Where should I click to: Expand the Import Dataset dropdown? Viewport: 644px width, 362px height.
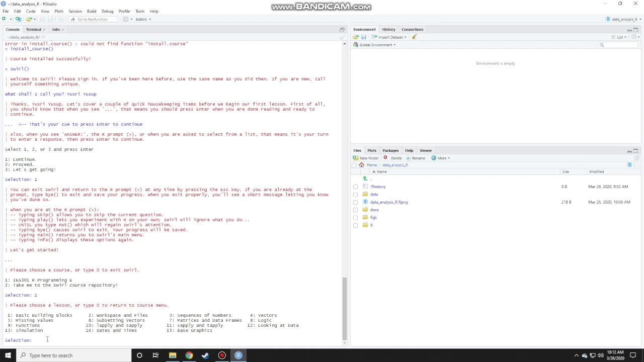(391, 37)
